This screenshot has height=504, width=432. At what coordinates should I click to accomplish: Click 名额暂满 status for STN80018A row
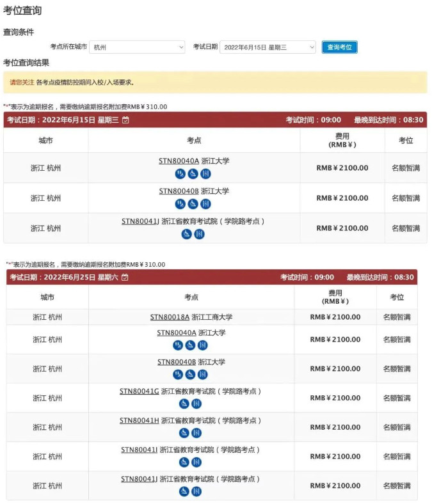[397, 317]
